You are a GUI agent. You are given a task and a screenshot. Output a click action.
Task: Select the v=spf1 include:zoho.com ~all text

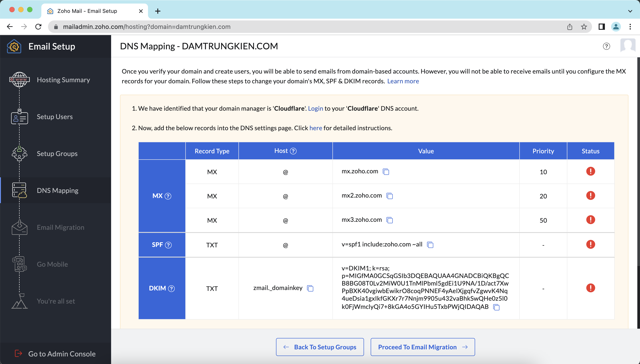pyautogui.click(x=382, y=244)
